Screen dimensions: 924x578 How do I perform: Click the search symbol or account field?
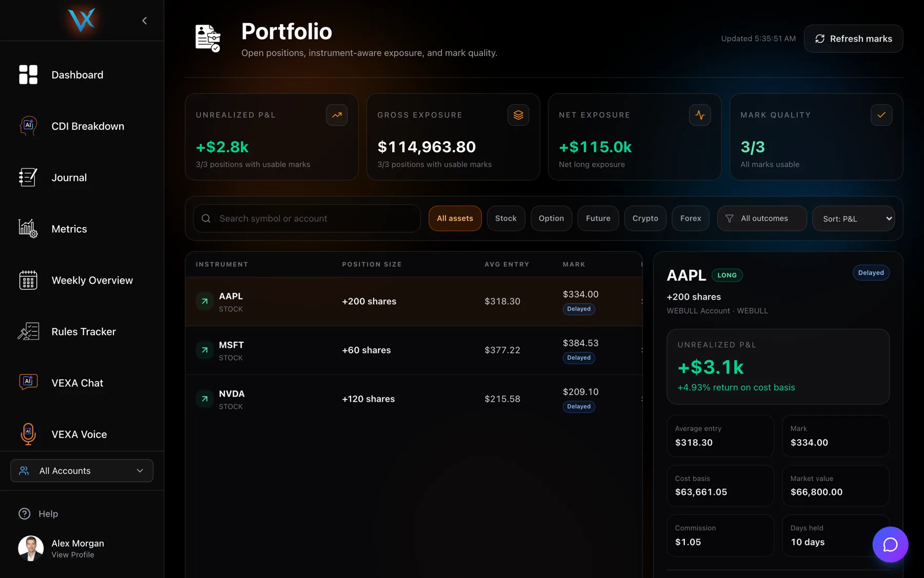[307, 218]
